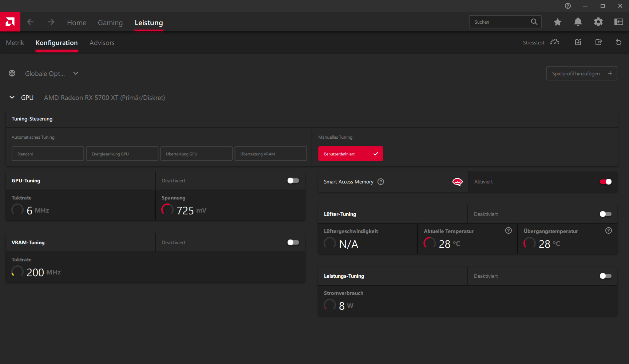
Task: Go forward with the right arrow
Action: (51, 22)
